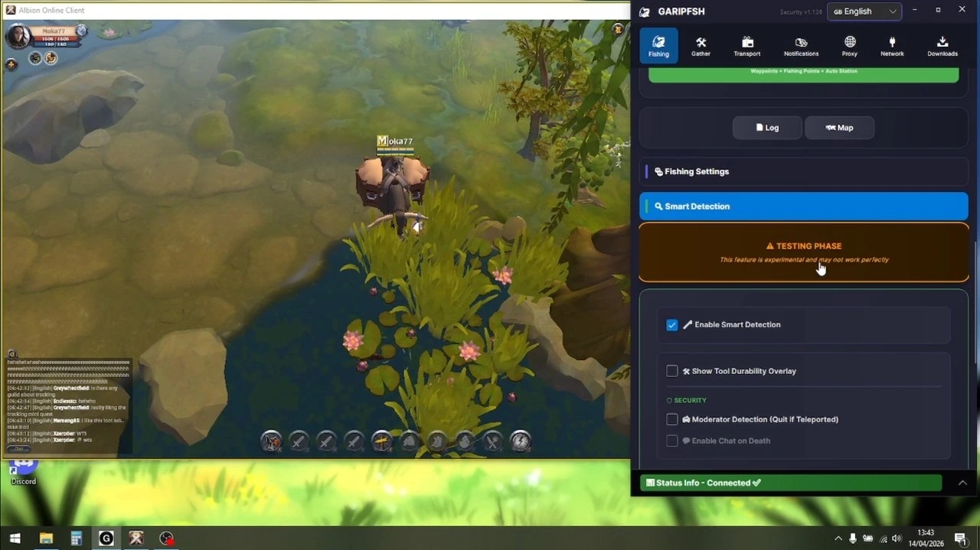Click the chat settings icon above chat

tap(11, 354)
